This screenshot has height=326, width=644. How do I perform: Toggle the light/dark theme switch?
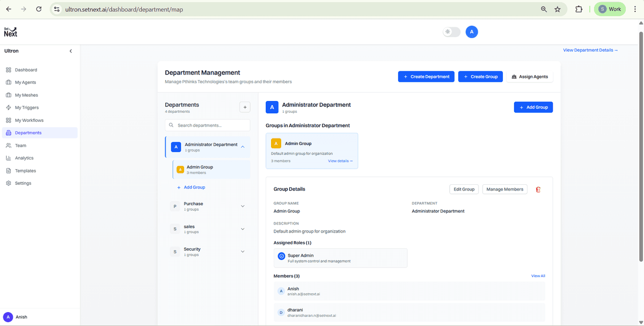451,32
